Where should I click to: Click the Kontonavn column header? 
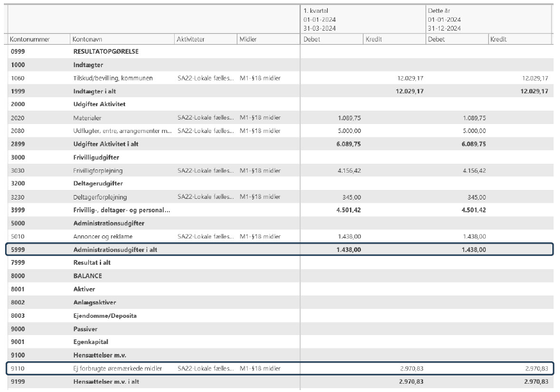(122, 39)
